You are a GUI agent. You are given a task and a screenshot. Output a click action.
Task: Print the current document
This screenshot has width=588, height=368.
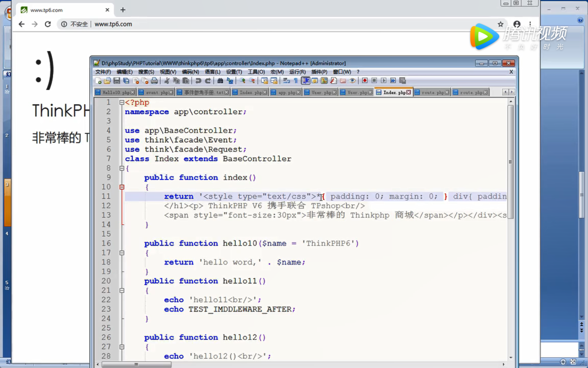point(154,81)
